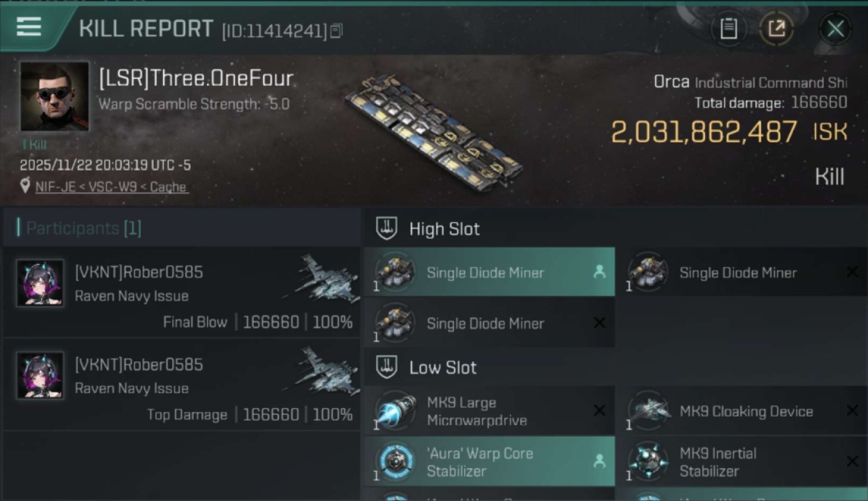The width and height of the screenshot is (868, 501).
Task: Copy the kill report ID
Action: (x=336, y=31)
